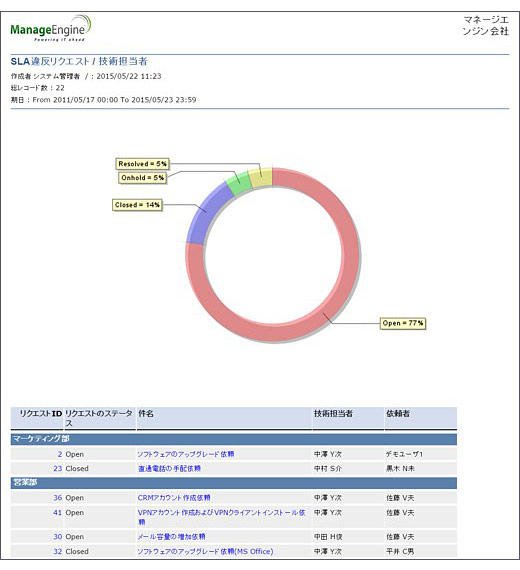
Task: Click the '期日 : From 2011/05/17' date range line
Action: coord(104,100)
